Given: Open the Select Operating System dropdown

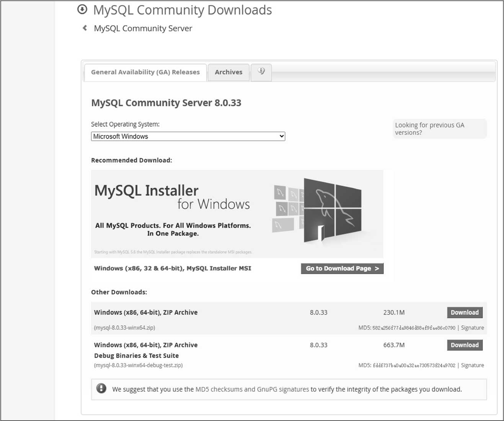Looking at the screenshot, I should pos(188,136).
